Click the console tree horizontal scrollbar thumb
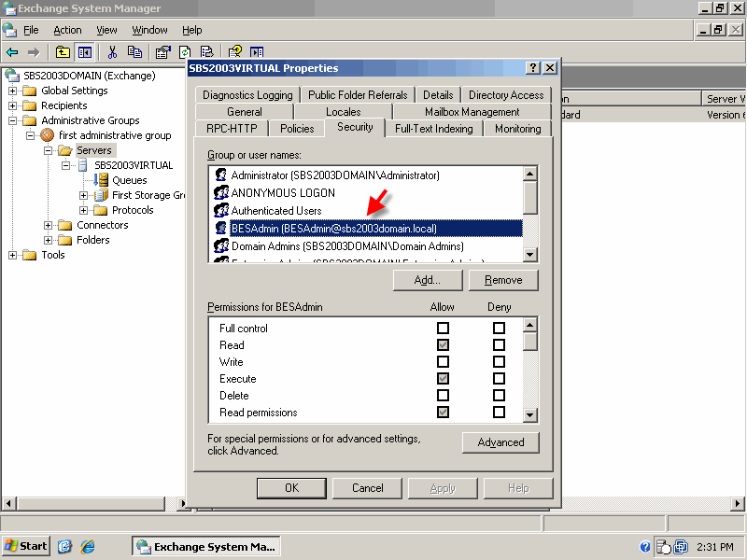This screenshot has height=560, width=747. 91,503
